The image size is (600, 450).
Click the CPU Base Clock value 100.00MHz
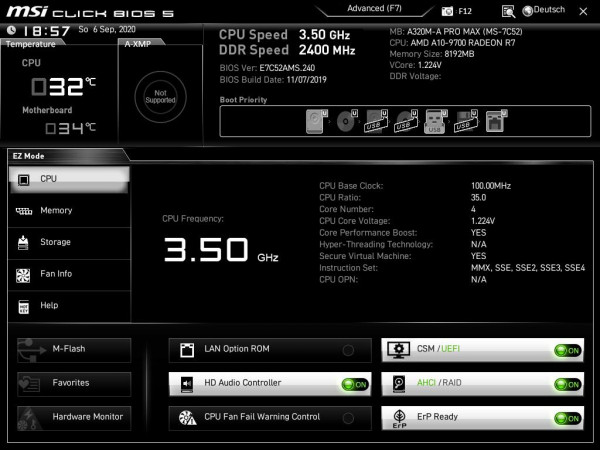coord(491,186)
